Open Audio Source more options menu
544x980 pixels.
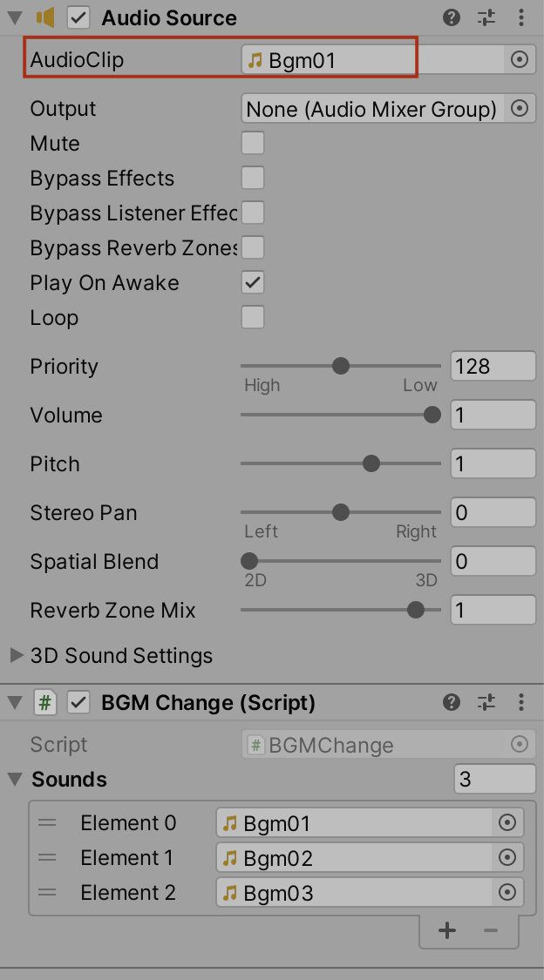520,17
